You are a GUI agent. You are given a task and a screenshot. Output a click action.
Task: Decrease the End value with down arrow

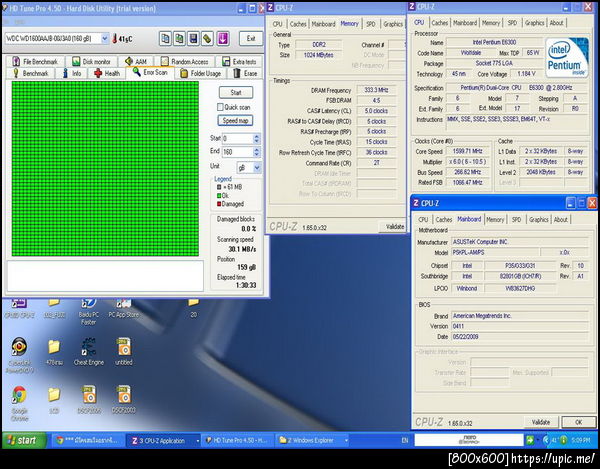tap(256, 155)
